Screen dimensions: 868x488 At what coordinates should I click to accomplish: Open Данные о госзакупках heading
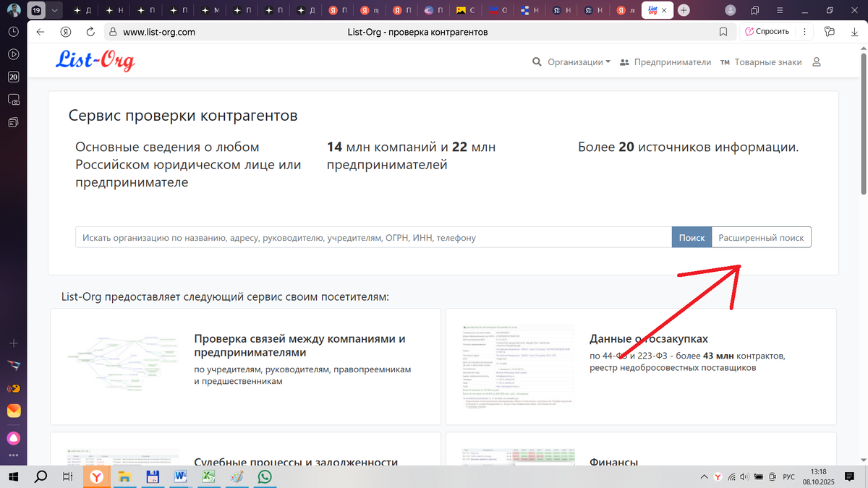tap(649, 338)
